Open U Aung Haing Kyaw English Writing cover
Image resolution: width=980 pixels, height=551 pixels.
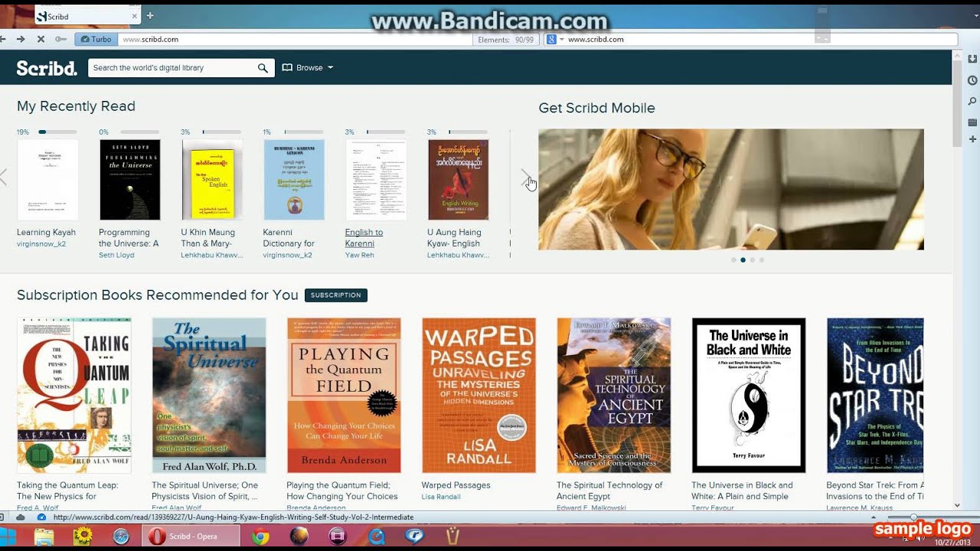tap(458, 179)
